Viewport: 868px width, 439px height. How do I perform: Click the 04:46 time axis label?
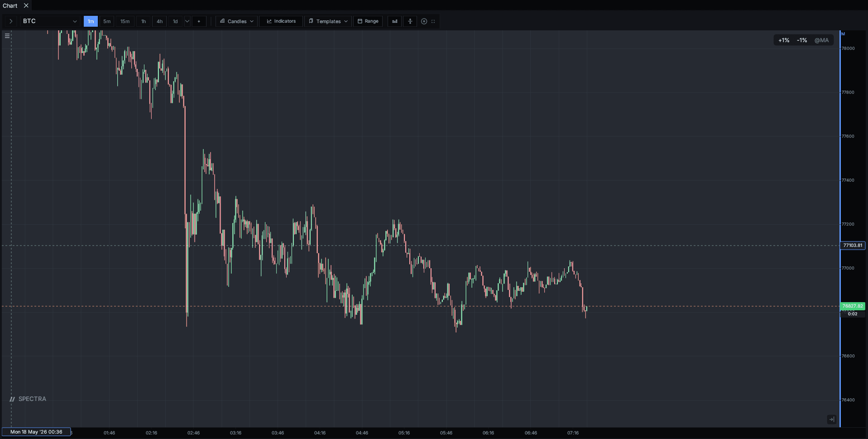click(x=362, y=433)
